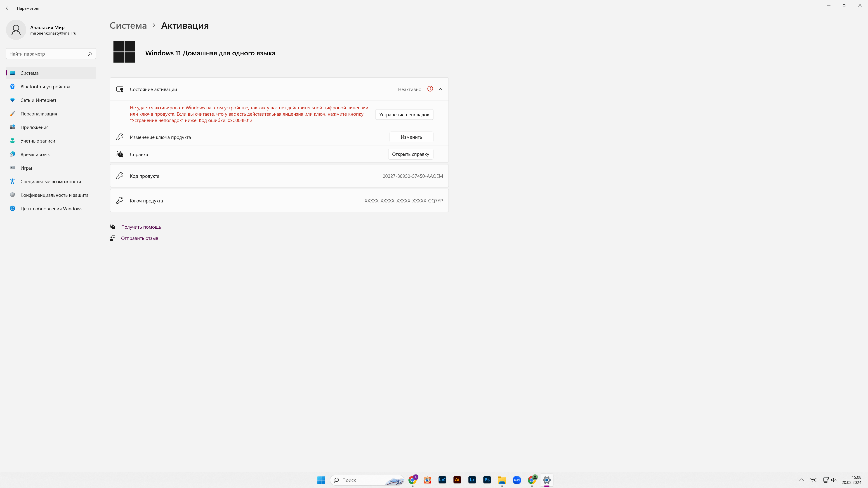Click the Bluetooth icon in the sidebar
The width and height of the screenshot is (868, 488).
point(12,87)
